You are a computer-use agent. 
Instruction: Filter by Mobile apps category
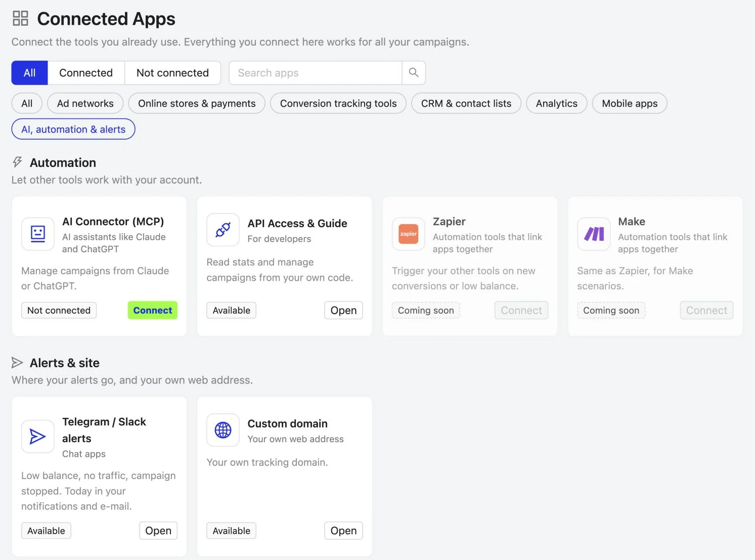[630, 103]
